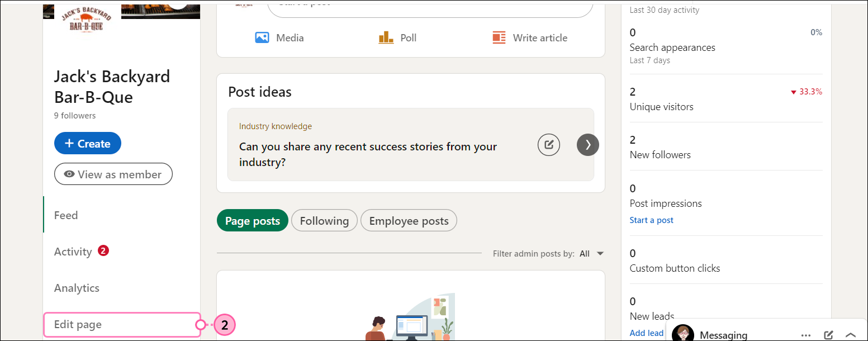
Task: Click the Activity notification badge showing 2
Action: pos(103,250)
